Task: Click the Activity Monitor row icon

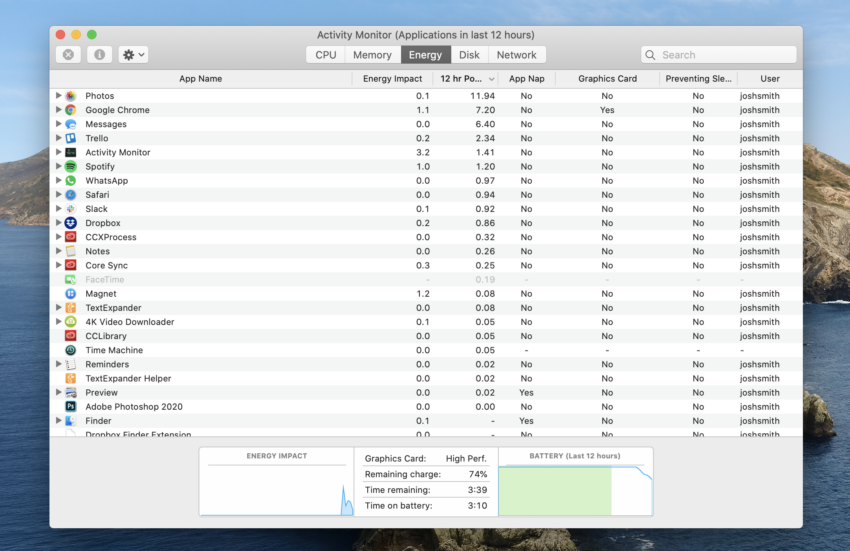Action: click(70, 152)
